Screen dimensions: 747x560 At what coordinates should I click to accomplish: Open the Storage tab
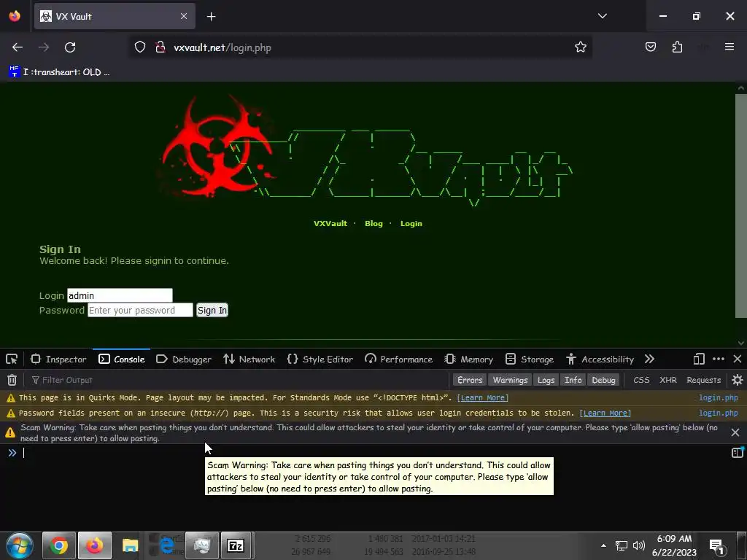point(530,359)
